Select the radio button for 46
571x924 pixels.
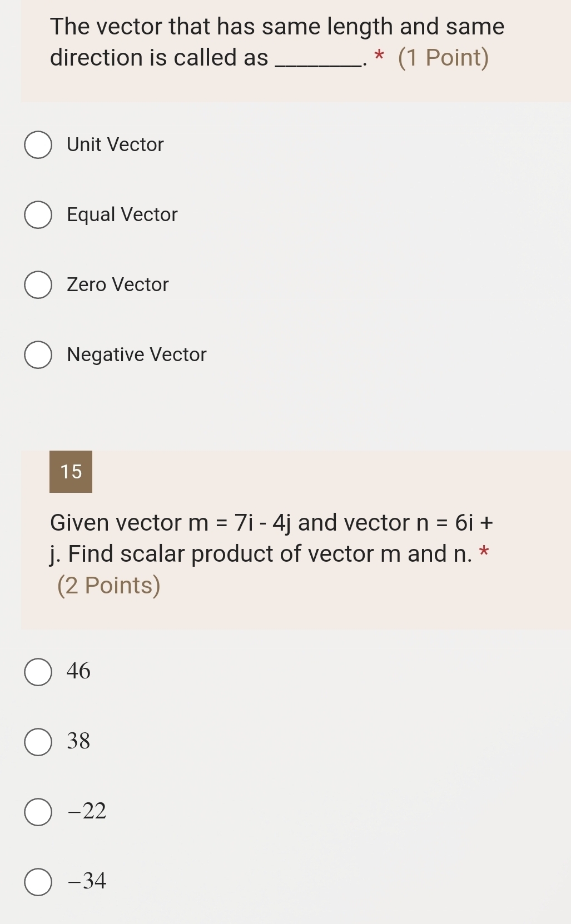(38, 672)
